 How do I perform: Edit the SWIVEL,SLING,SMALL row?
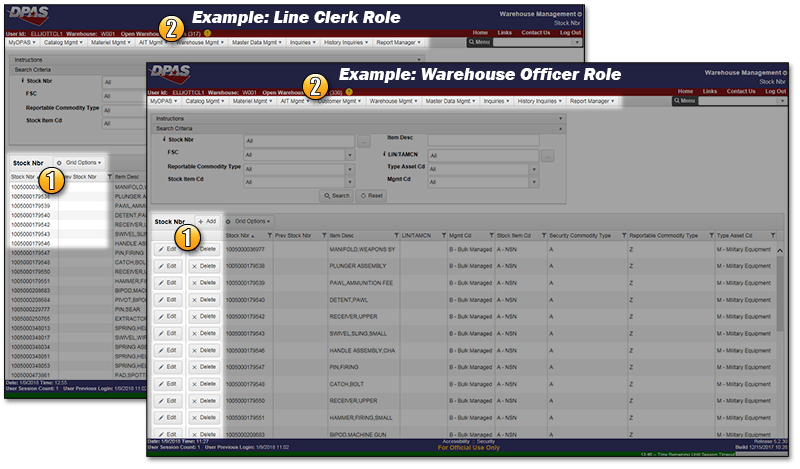(x=168, y=333)
